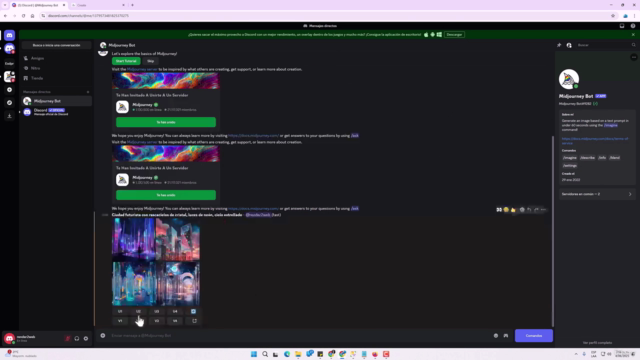Click the Descargar button in banner

[x=454, y=35]
